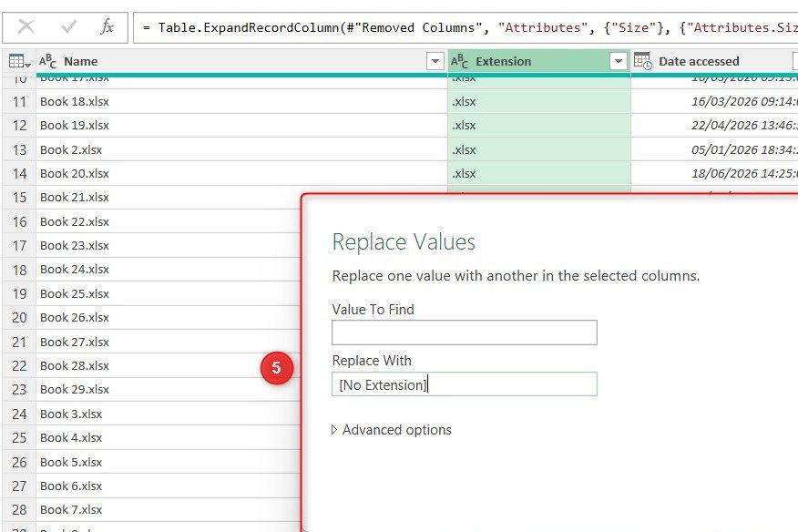
Task: Select cell Book 19.xlsx
Action: (241, 125)
